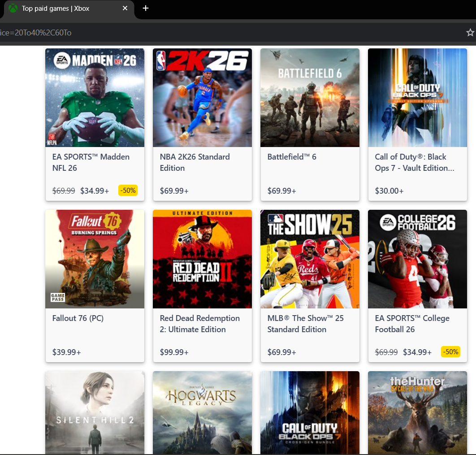Screen dimensions: 476x455
Task: Open the Fallout 76 cover art
Action: [x=95, y=259]
